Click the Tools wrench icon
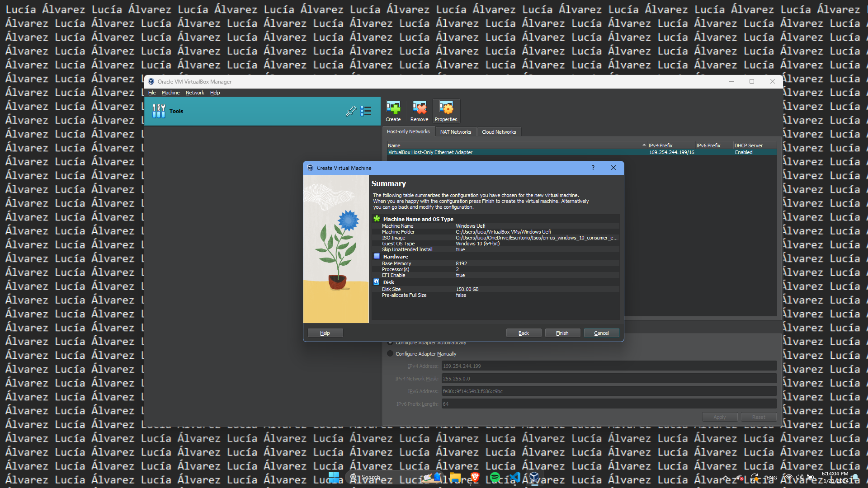Screen dimensions: 868x488 (x=159, y=111)
